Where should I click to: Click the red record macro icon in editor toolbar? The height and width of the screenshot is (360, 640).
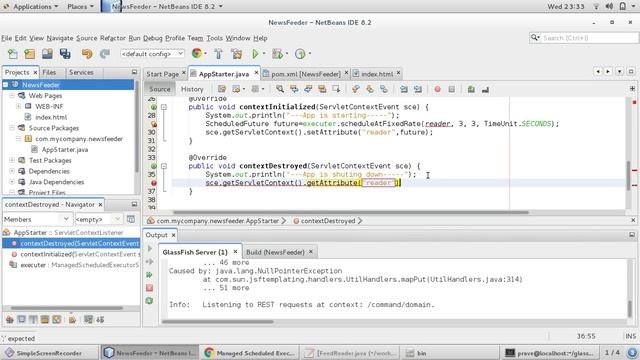click(x=438, y=89)
